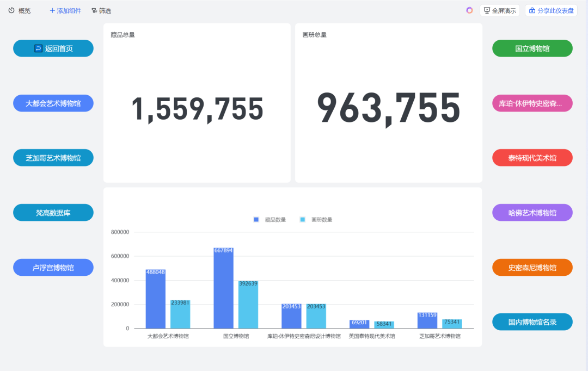Viewport: 588px width, 371px height.
Task: Open 芝加哥艺术博物馆 button
Action: click(53, 158)
